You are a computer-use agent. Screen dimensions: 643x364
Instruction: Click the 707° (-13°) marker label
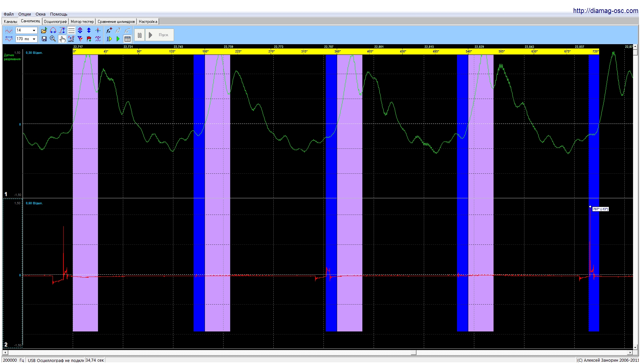(x=600, y=209)
